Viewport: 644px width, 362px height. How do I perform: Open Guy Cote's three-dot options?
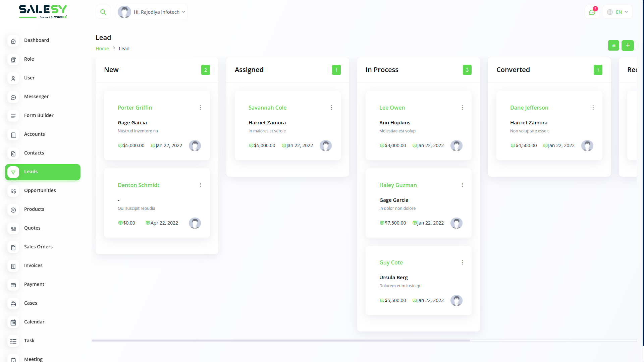tap(462, 262)
